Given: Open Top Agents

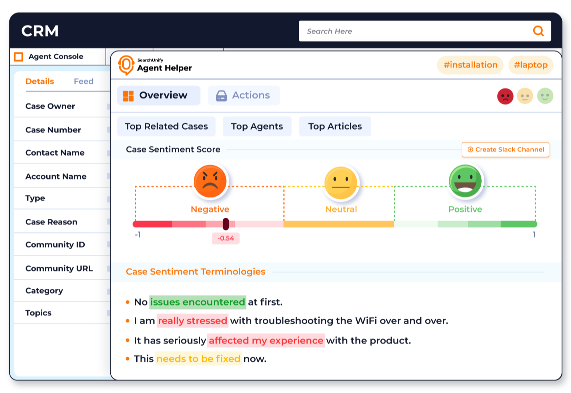Looking at the screenshot, I should (x=257, y=126).
